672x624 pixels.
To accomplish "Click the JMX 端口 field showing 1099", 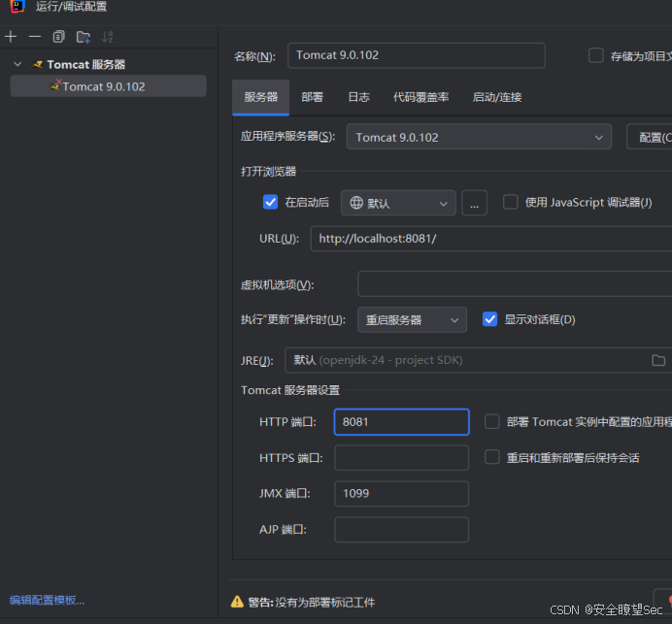I will pos(402,494).
